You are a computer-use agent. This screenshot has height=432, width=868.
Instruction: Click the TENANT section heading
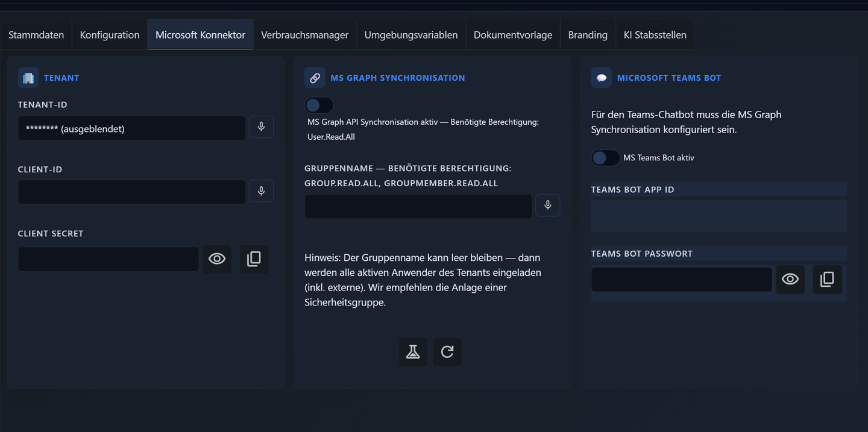coord(61,78)
